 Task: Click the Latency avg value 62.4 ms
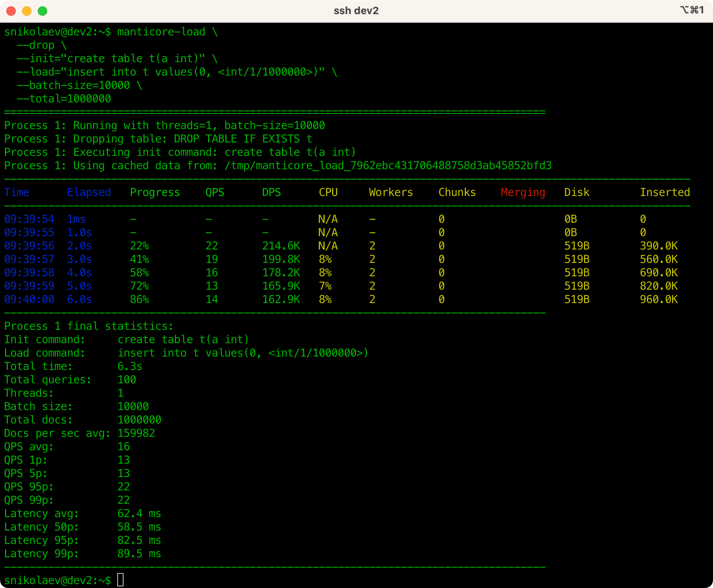click(139, 514)
